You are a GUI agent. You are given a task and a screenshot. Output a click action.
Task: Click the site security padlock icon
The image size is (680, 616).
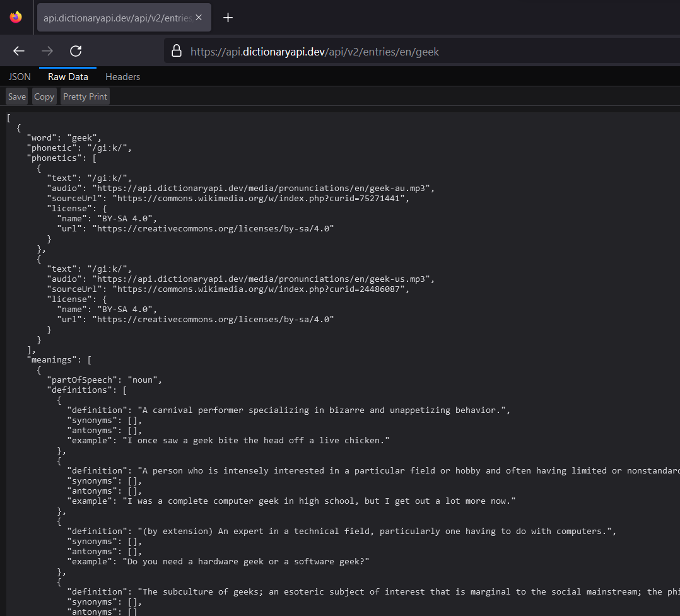(177, 51)
